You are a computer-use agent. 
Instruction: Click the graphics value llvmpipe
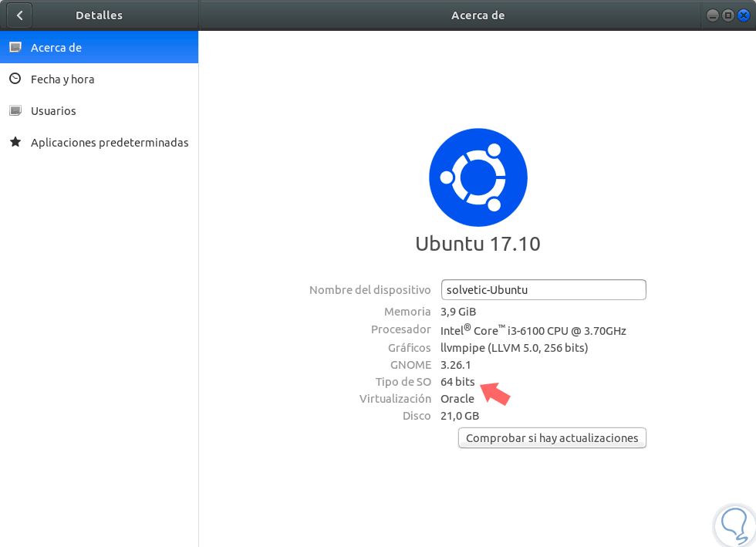click(514, 348)
